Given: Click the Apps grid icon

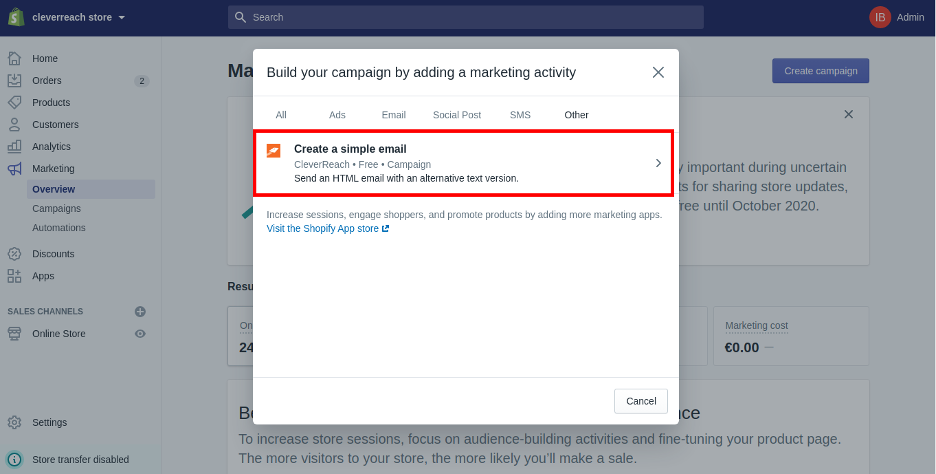Looking at the screenshot, I should pos(14,276).
